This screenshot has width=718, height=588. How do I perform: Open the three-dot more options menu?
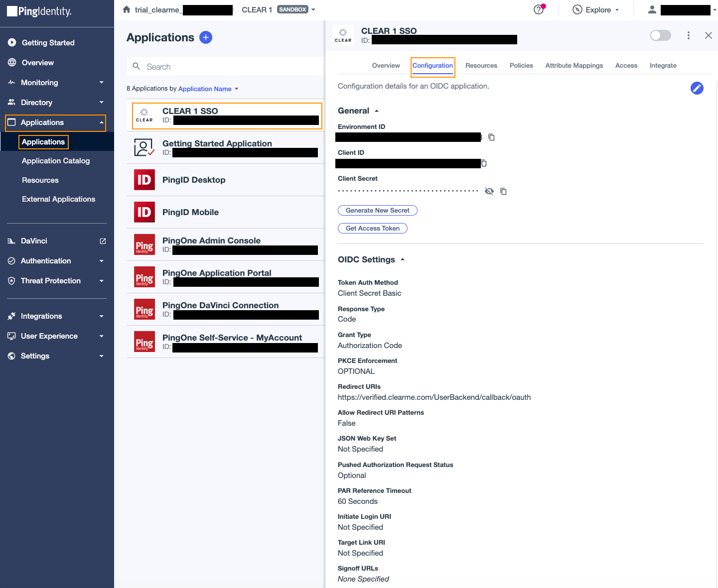pos(689,35)
